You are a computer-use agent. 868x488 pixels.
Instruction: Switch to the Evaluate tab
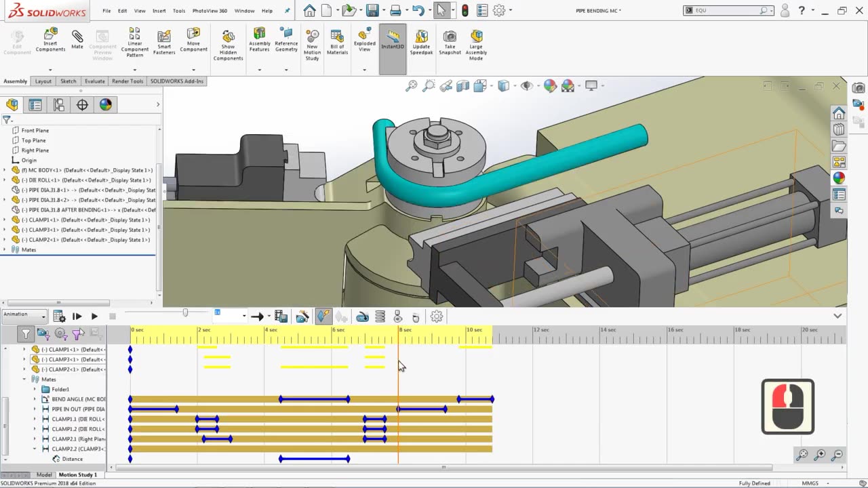tap(94, 81)
